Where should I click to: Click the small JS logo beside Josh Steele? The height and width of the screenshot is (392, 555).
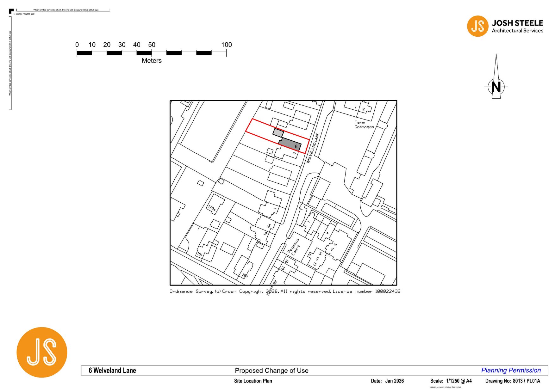point(477,26)
